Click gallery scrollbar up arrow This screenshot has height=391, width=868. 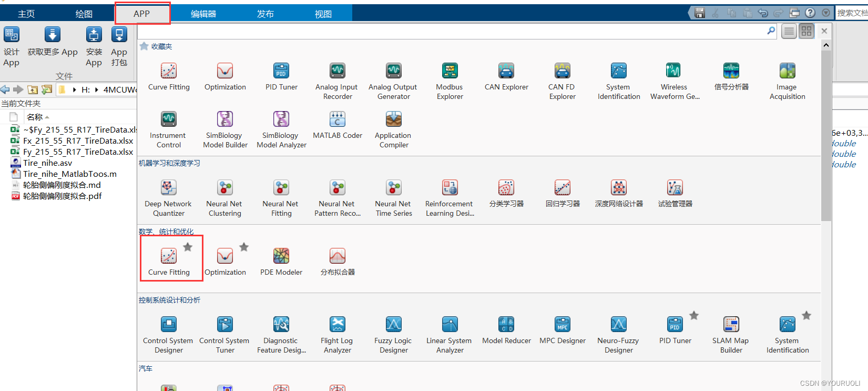click(826, 45)
